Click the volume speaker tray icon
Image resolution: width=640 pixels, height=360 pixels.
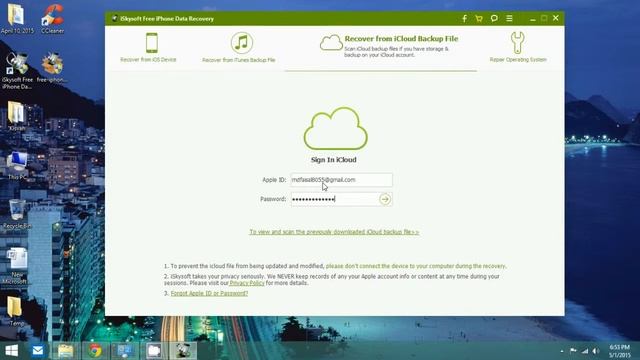pyautogui.click(x=596, y=351)
